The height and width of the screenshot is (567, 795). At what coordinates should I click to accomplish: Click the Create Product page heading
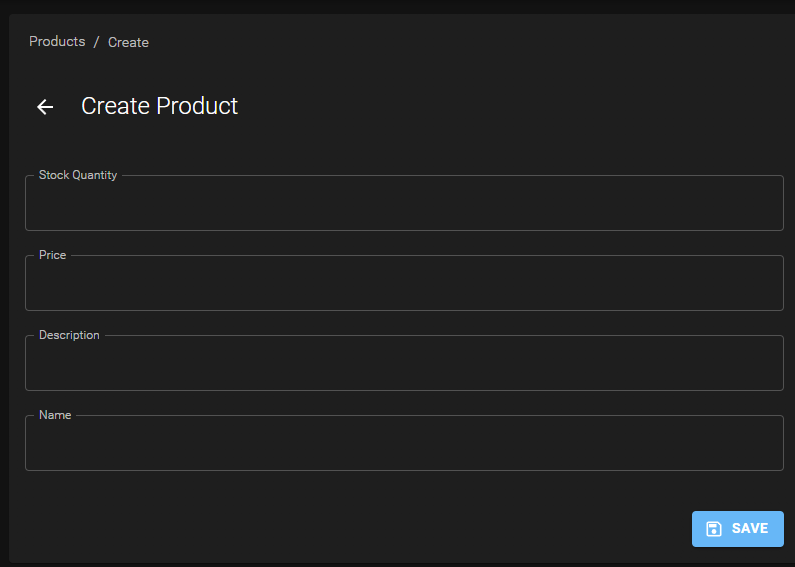[159, 106]
